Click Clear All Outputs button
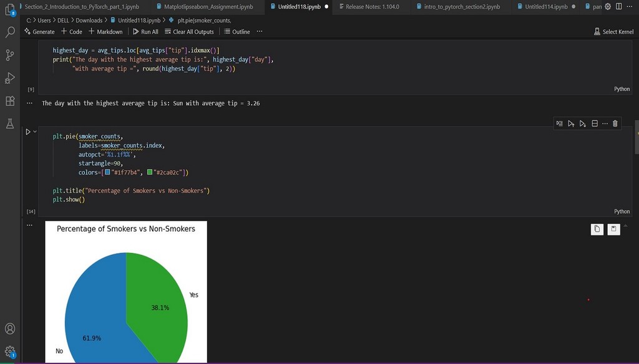The width and height of the screenshot is (639, 364). click(189, 32)
